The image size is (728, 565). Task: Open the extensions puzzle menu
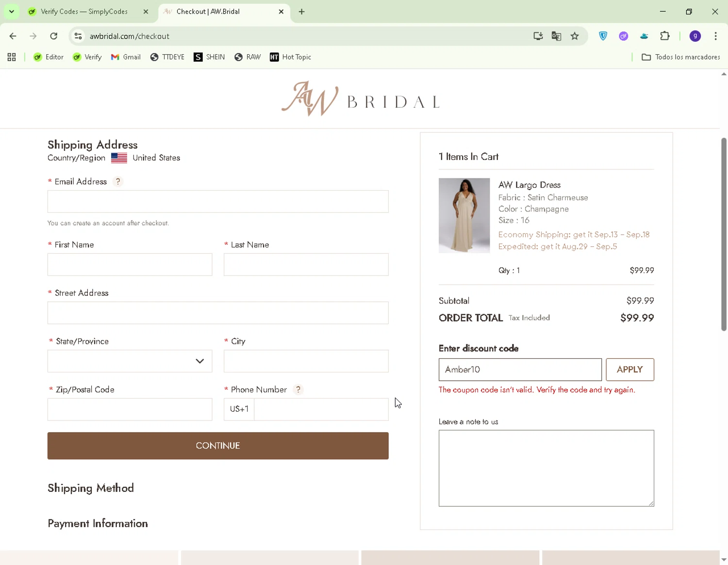coord(665,36)
